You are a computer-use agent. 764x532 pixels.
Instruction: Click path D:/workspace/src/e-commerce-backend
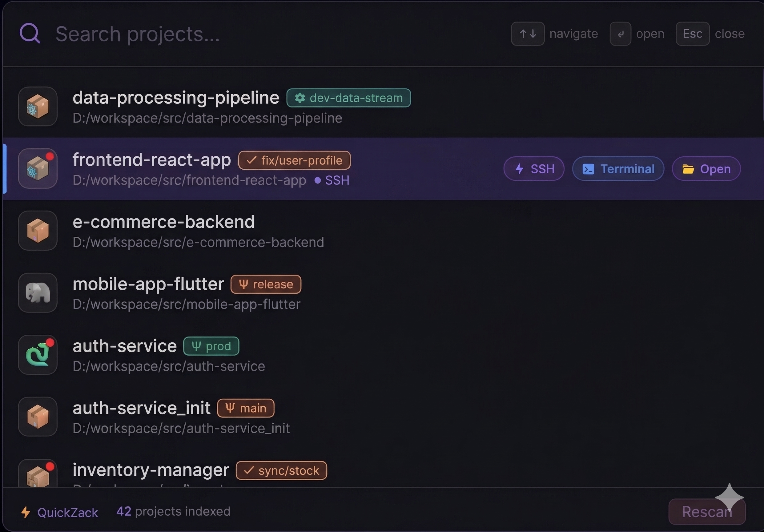198,242
